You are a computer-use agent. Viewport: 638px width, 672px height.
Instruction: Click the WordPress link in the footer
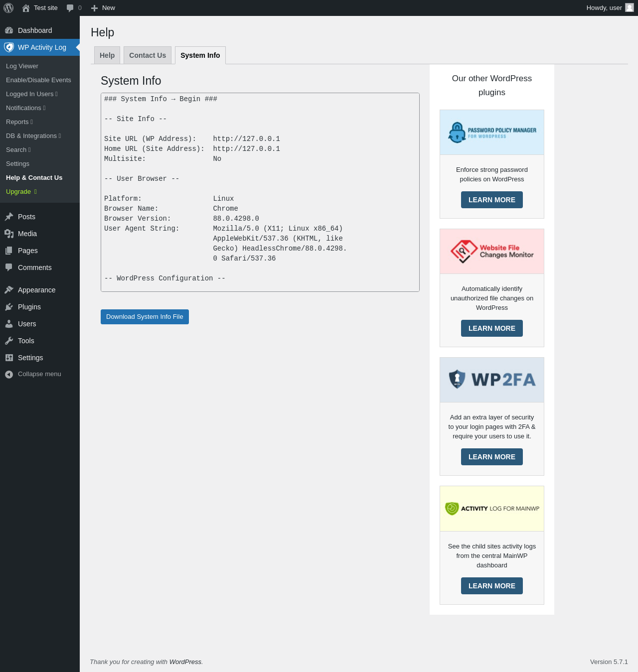click(185, 662)
